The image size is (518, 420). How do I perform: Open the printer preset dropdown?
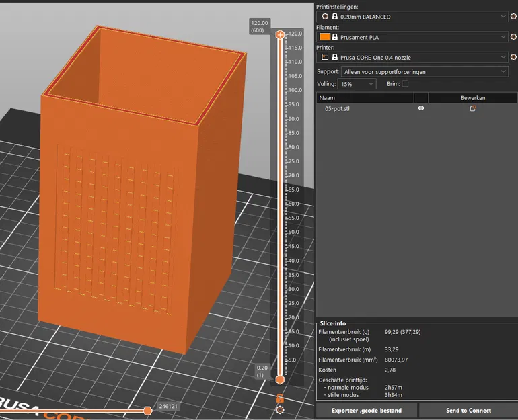point(412,57)
